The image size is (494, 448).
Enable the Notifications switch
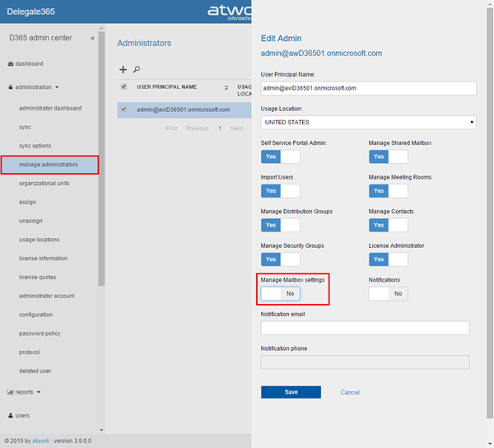(388, 294)
